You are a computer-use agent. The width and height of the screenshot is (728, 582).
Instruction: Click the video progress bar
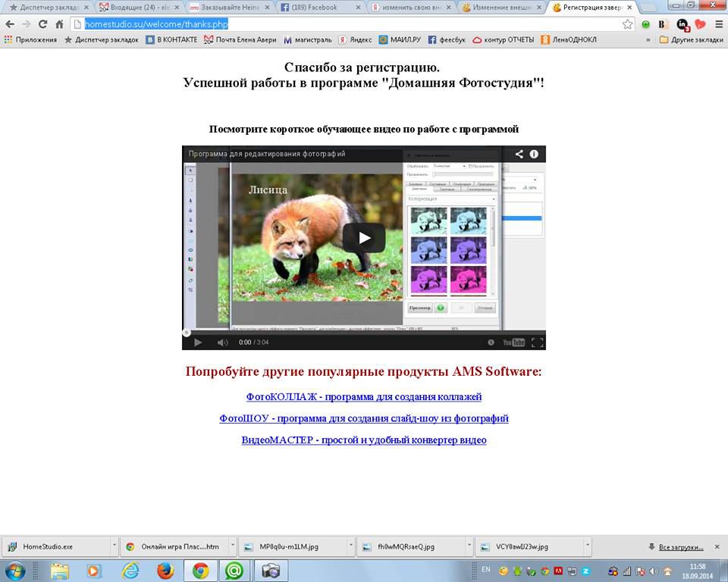[x=364, y=332]
